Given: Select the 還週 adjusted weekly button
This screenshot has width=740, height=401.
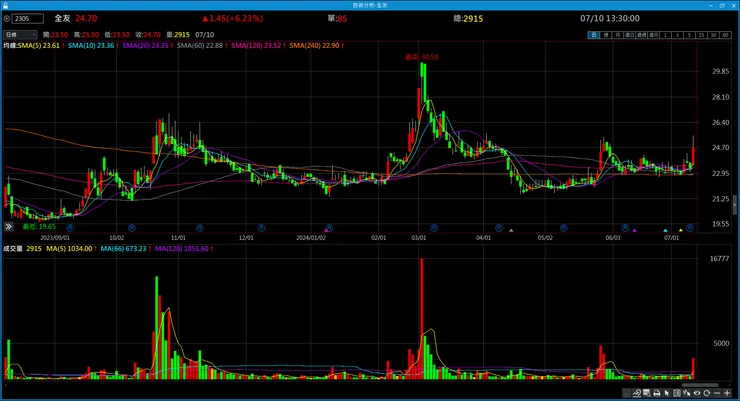Looking at the screenshot, I should [641, 35].
